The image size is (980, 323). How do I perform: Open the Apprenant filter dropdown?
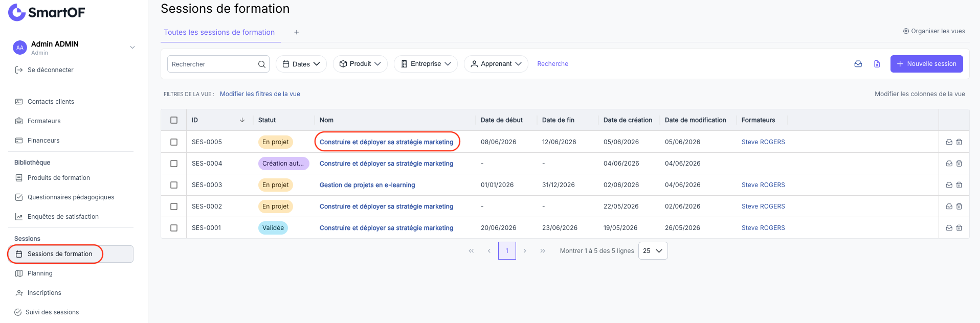pyautogui.click(x=496, y=64)
